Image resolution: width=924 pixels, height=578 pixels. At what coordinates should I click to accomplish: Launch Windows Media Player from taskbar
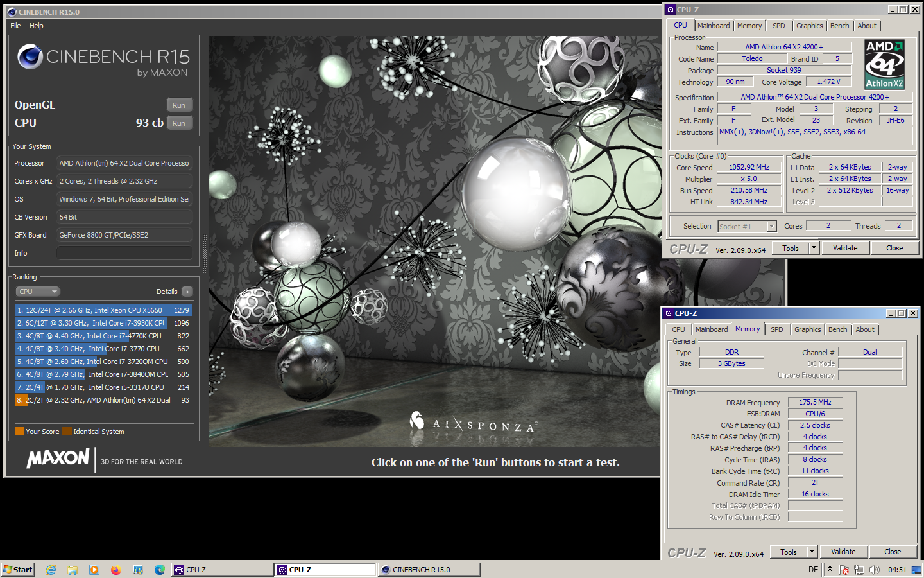94,570
